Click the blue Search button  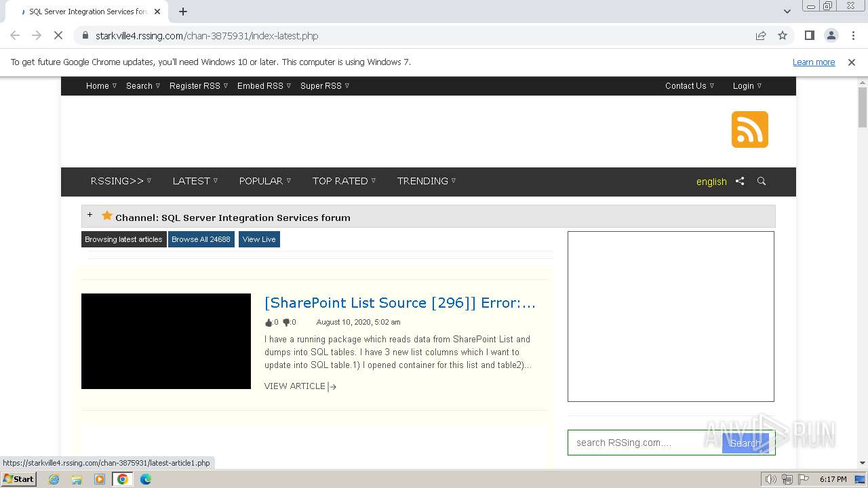coord(745,443)
